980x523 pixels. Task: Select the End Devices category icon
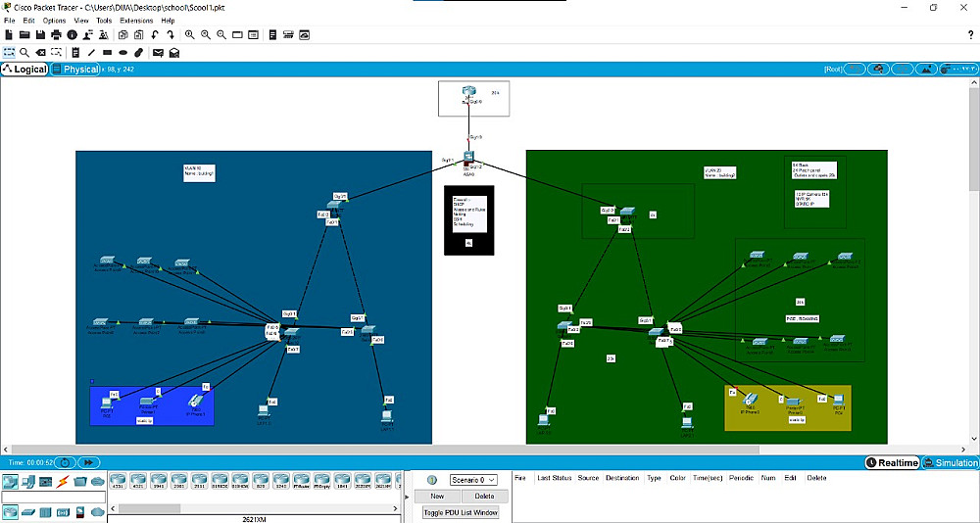[x=28, y=481]
